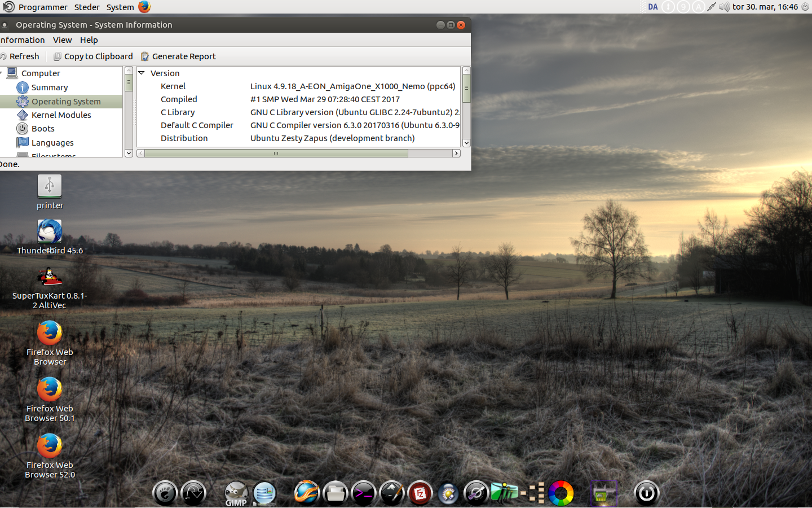This screenshot has width=812, height=508.
Task: Click the printer desktop icon
Action: tap(50, 186)
